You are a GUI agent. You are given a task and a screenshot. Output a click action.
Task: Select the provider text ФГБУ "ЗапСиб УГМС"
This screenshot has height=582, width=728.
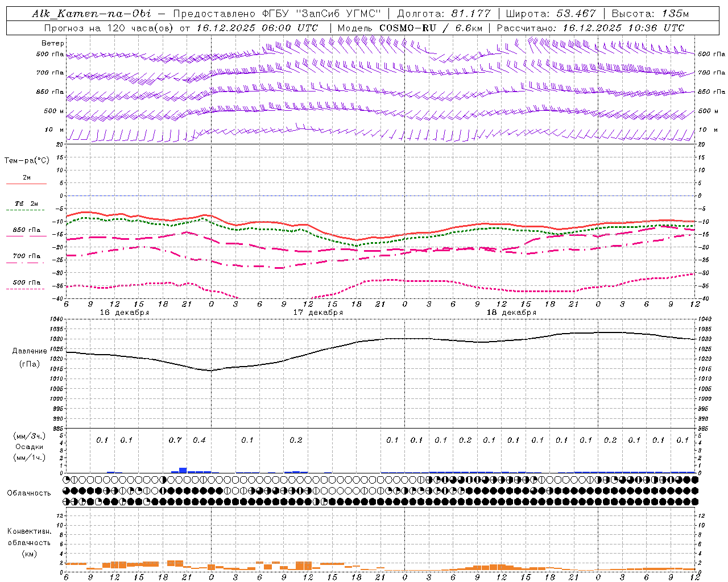pos(320,14)
